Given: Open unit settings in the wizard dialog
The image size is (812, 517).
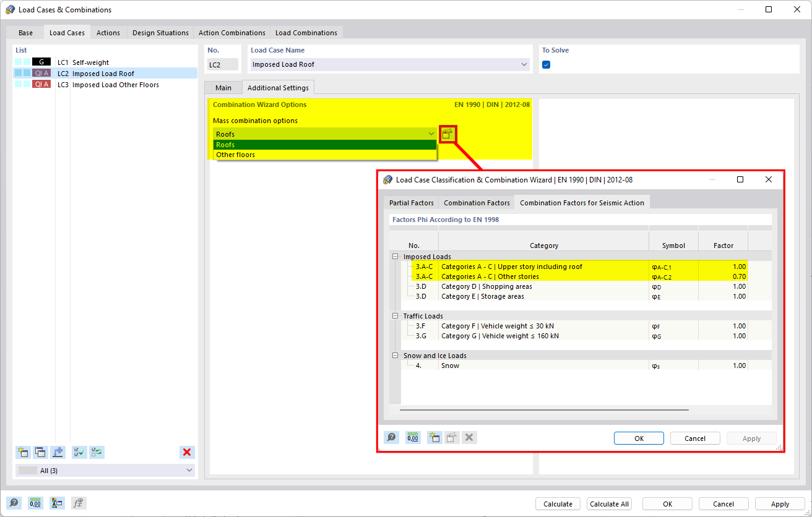Looking at the screenshot, I should click(x=413, y=437).
